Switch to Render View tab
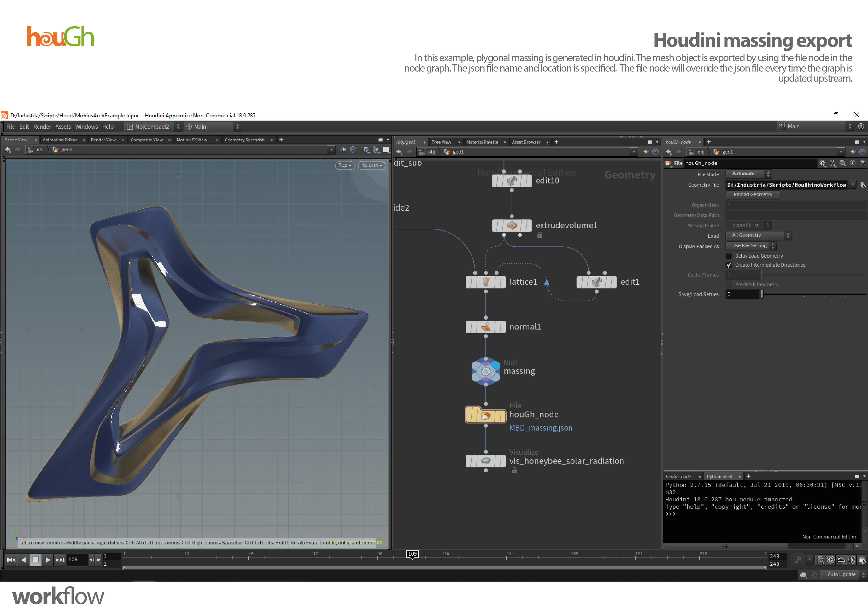Screen dimensions: 868x614 tap(103, 140)
